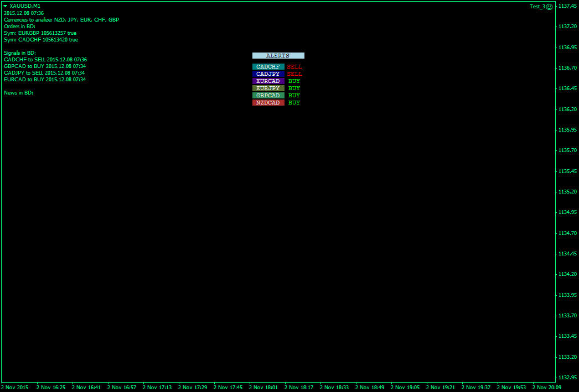This screenshot has width=579, height=392.
Task: Click the 1132.95 price scale label
Action: 567,378
